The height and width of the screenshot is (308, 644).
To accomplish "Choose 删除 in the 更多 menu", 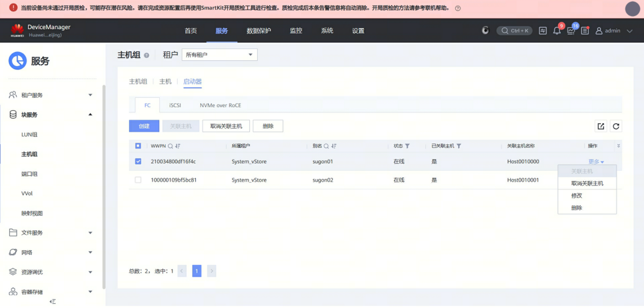I will 587,208.
